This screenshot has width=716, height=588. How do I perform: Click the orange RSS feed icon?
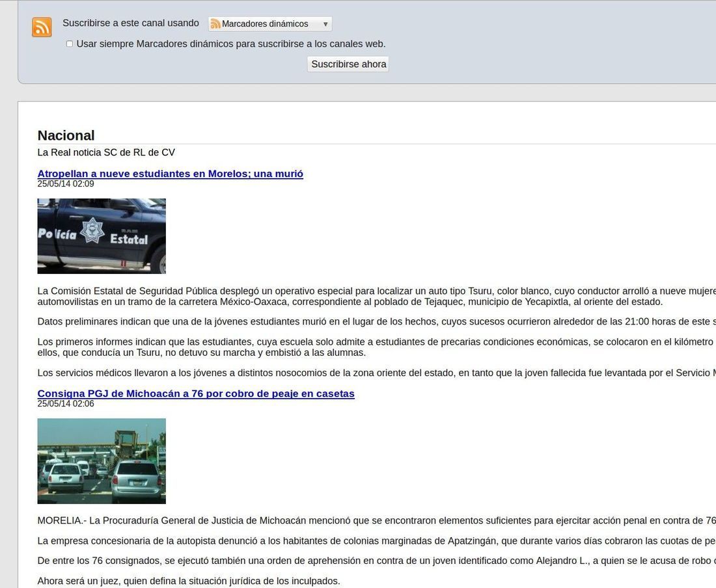point(42,27)
